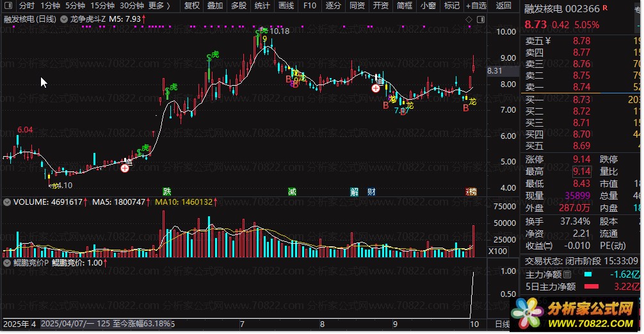This screenshot has height=334, width=644.
Task: Click the cyan 主力净额 color swatch
Action: 588,274
